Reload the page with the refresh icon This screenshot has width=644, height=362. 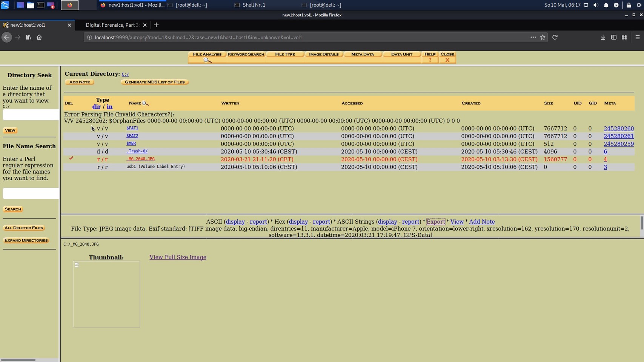(555, 37)
